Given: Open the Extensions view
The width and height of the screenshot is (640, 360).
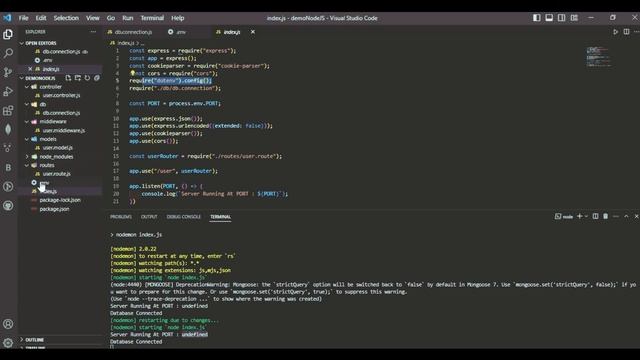Looking at the screenshot, I should (x=8, y=111).
